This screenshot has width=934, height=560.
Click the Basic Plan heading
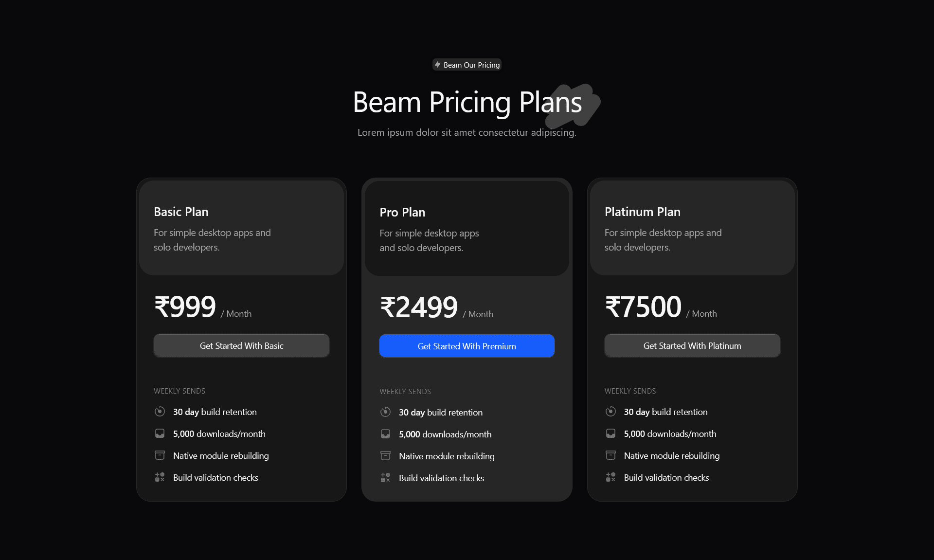tap(181, 212)
